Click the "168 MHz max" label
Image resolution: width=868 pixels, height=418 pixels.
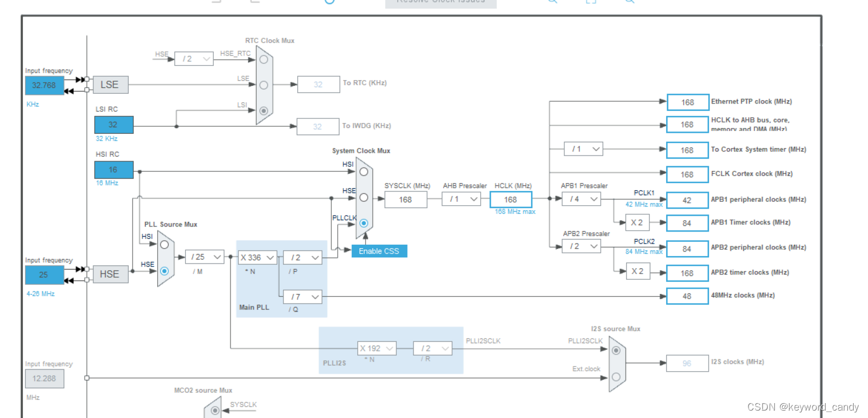[515, 212]
